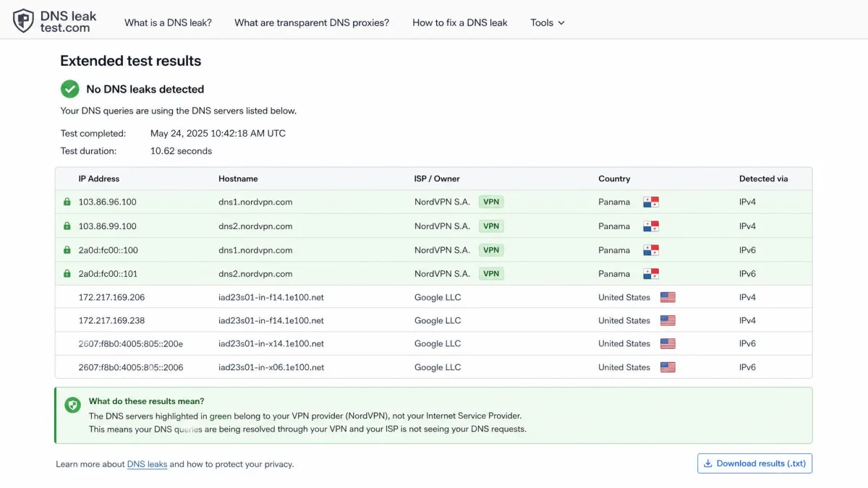Viewport: 868px width, 488px height.
Task: Click the US flag in the 172.217.169.238 row
Action: pos(668,320)
